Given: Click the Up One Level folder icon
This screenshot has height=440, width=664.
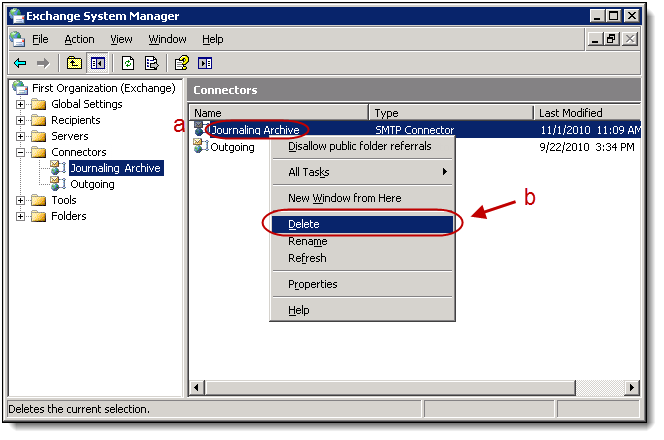Looking at the screenshot, I should point(74,64).
